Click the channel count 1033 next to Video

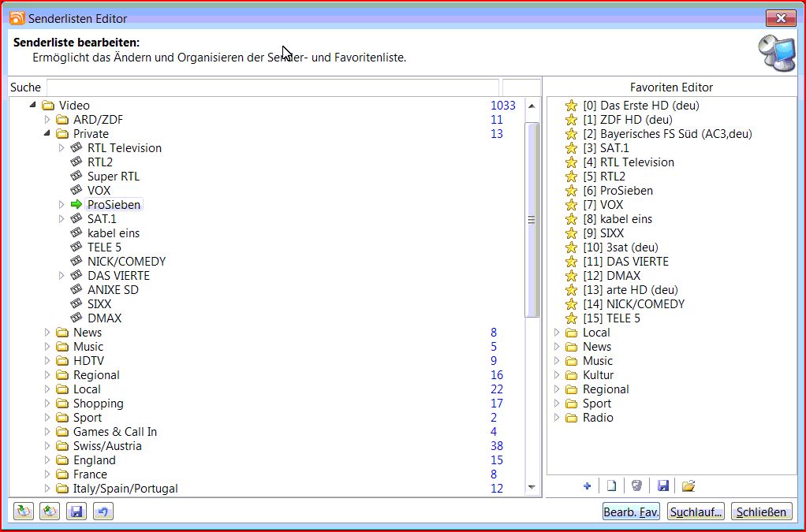click(x=502, y=106)
